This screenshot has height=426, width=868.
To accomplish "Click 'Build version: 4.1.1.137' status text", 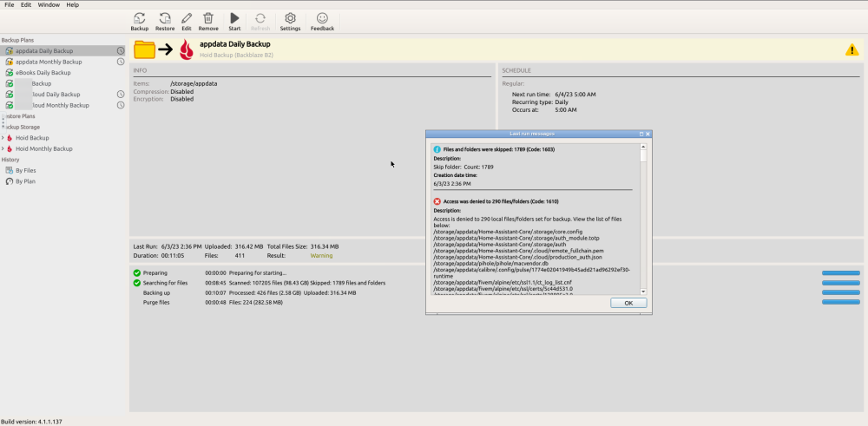I will 31,422.
